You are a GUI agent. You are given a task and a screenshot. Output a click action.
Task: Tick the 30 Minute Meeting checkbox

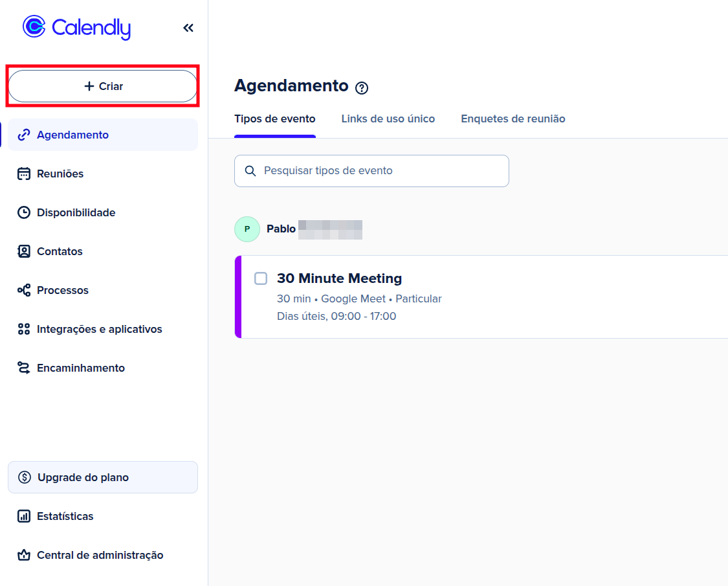tap(261, 278)
